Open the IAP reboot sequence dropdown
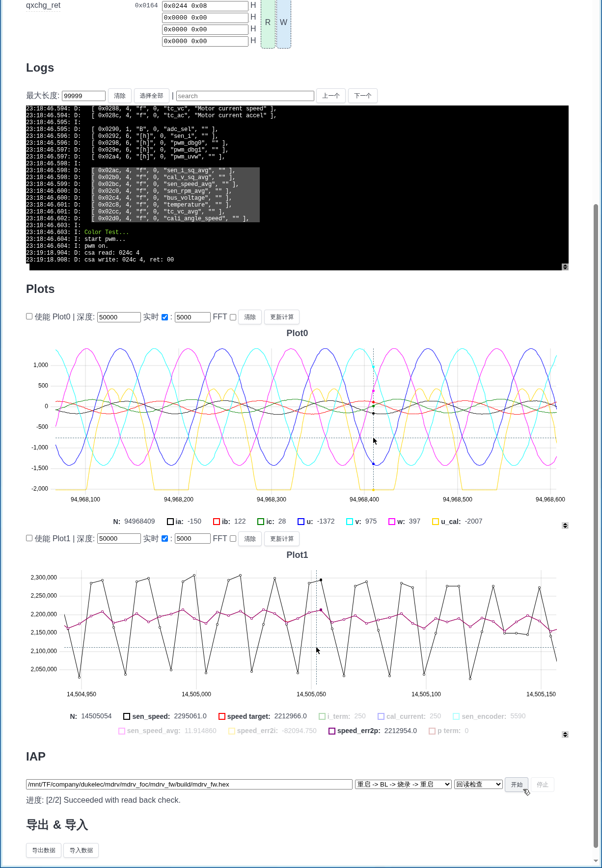The image size is (602, 868). [x=403, y=784]
